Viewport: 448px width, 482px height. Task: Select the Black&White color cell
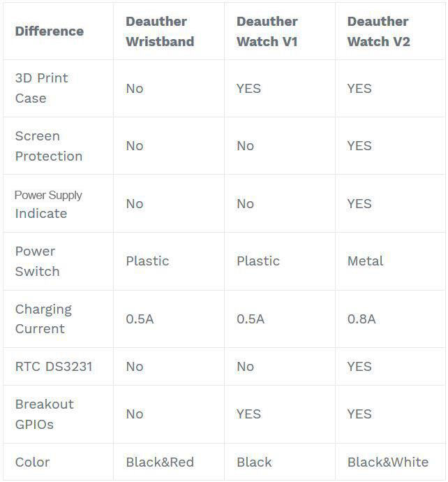(388, 462)
